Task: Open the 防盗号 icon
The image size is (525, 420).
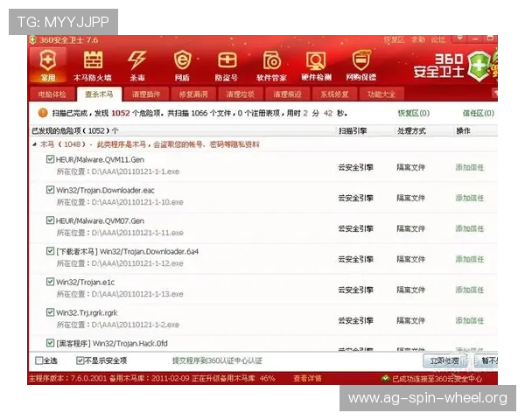Action: (x=227, y=66)
